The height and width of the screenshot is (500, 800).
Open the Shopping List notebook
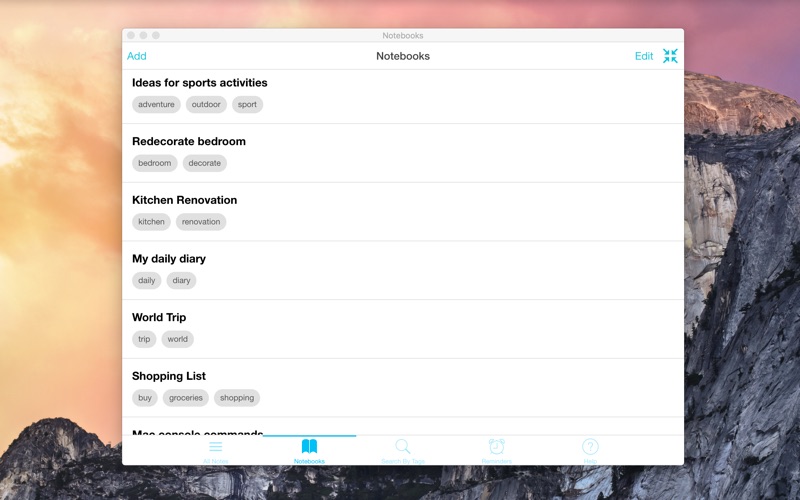pos(403,388)
